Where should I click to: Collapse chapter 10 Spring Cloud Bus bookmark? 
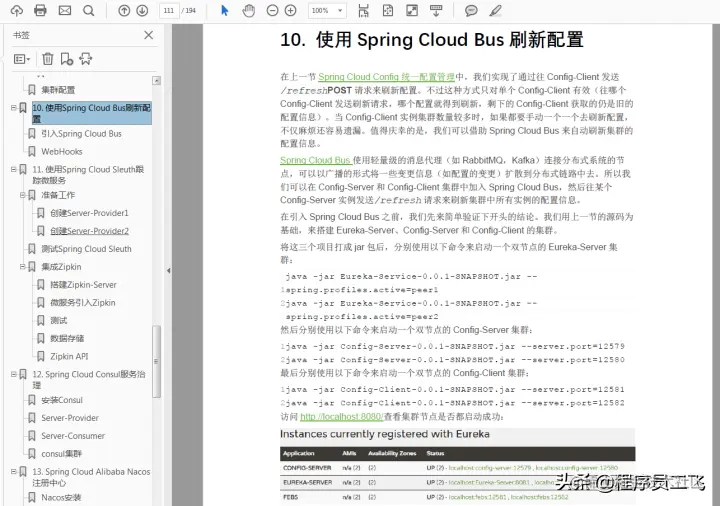pos(14,107)
